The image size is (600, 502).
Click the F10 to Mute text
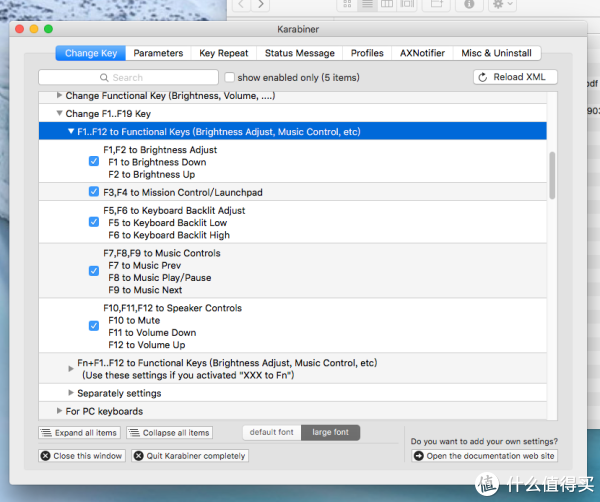(134, 321)
